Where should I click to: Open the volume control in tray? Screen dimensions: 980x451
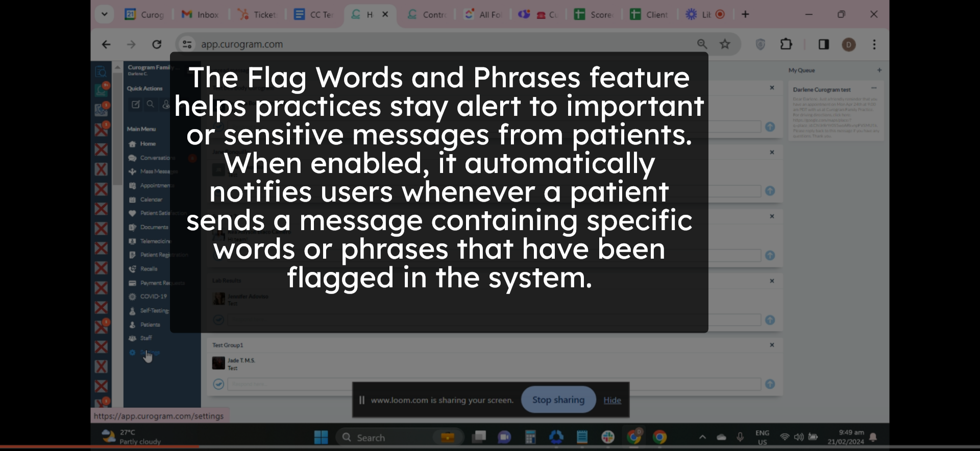[x=799, y=437]
